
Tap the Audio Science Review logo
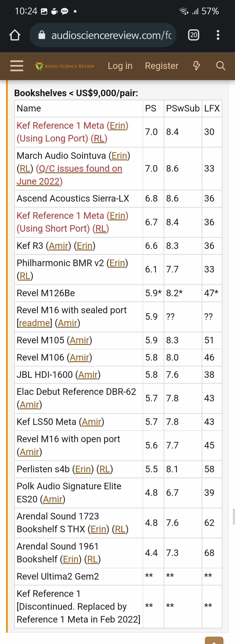64,66
